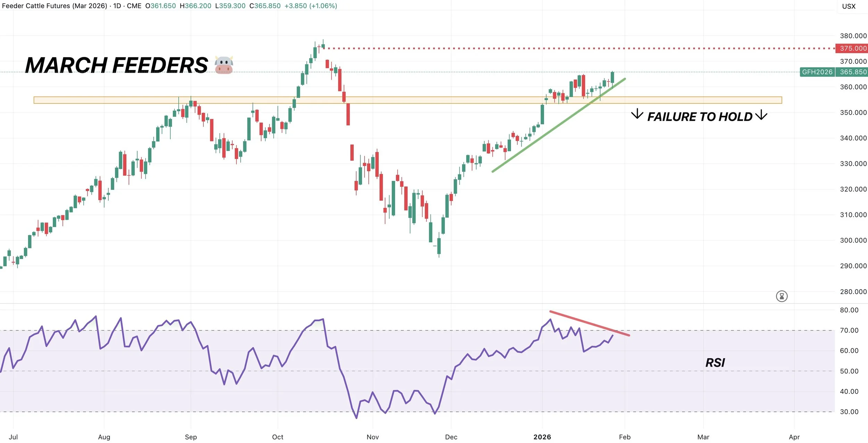Select the red RSI divergence trendline
Screen dimensions: 868x443
(590, 324)
